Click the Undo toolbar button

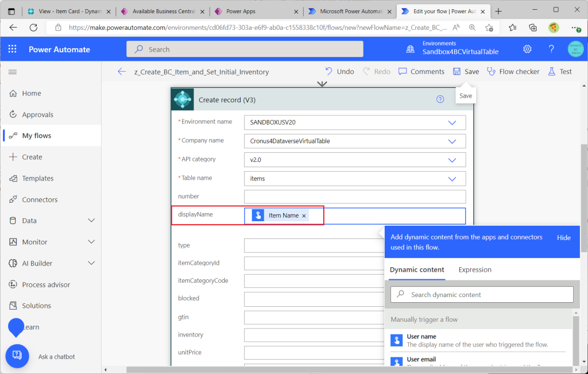coord(339,72)
